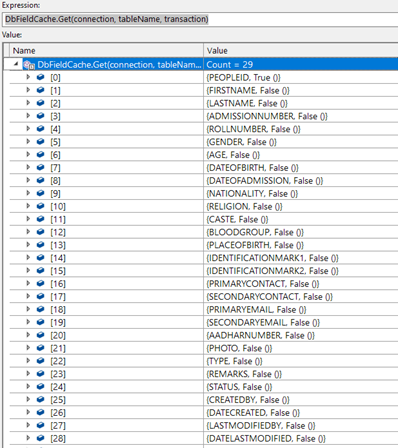Expand the [20] AADHARNUMBER item
Screen dimensions: 398x448
click(x=28, y=335)
